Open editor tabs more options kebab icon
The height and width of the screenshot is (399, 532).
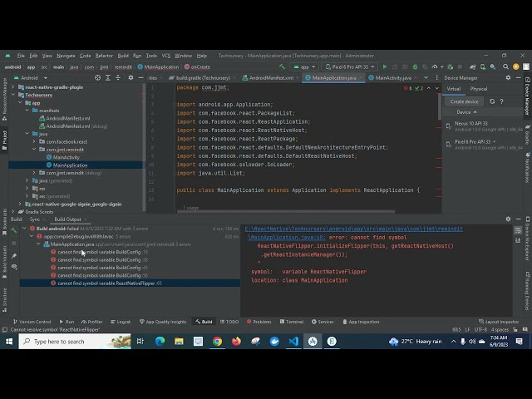click(436, 77)
